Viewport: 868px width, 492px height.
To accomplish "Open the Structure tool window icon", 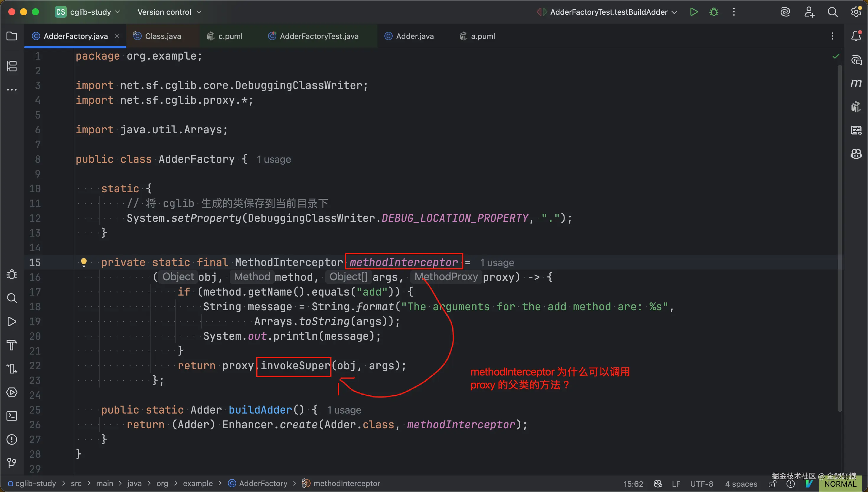I will [x=12, y=66].
